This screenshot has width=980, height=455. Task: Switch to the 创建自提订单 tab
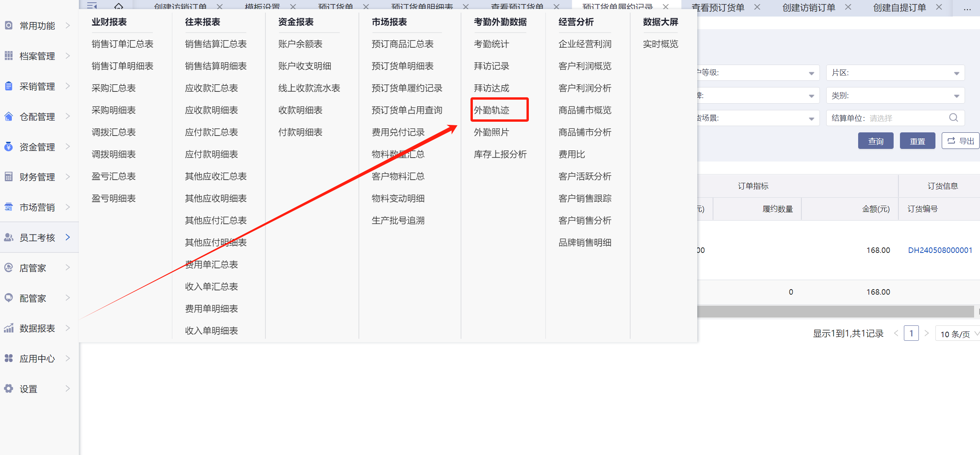(899, 8)
